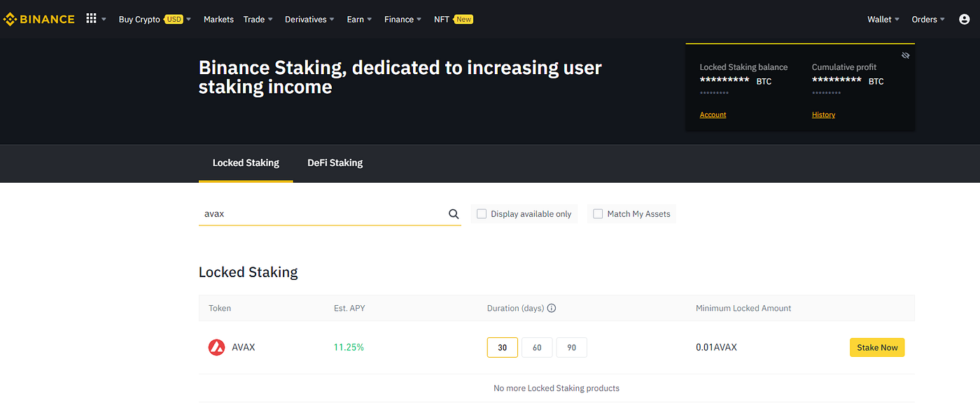
Task: Expand the Trade menu
Action: [x=258, y=20]
